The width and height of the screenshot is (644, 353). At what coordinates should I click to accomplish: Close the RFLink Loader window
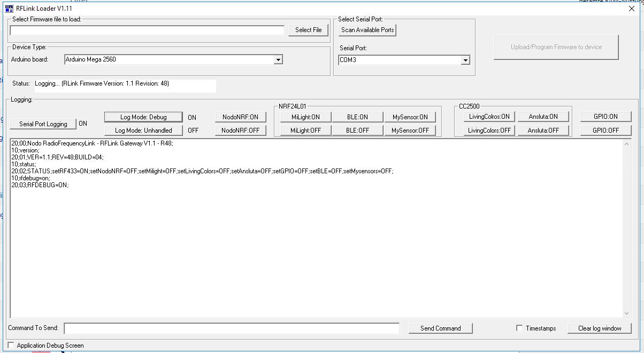point(632,9)
